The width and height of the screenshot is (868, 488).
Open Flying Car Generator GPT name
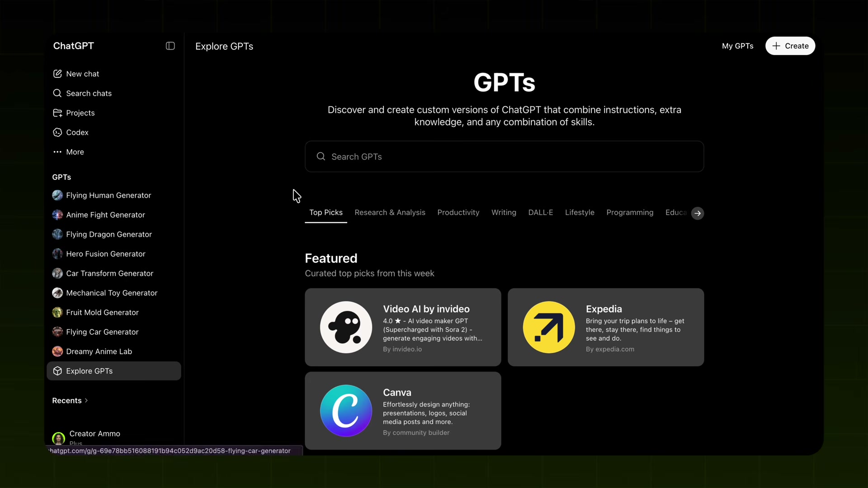click(x=102, y=332)
